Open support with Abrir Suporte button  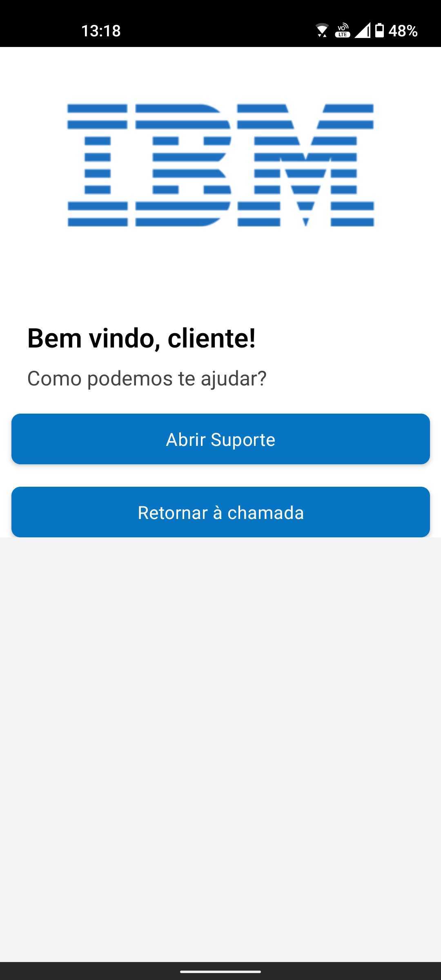220,439
